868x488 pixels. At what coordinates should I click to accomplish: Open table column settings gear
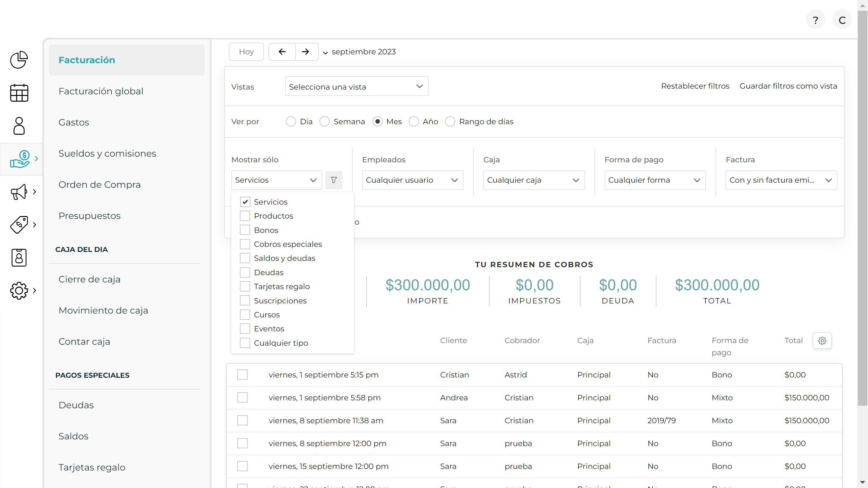[x=822, y=340]
